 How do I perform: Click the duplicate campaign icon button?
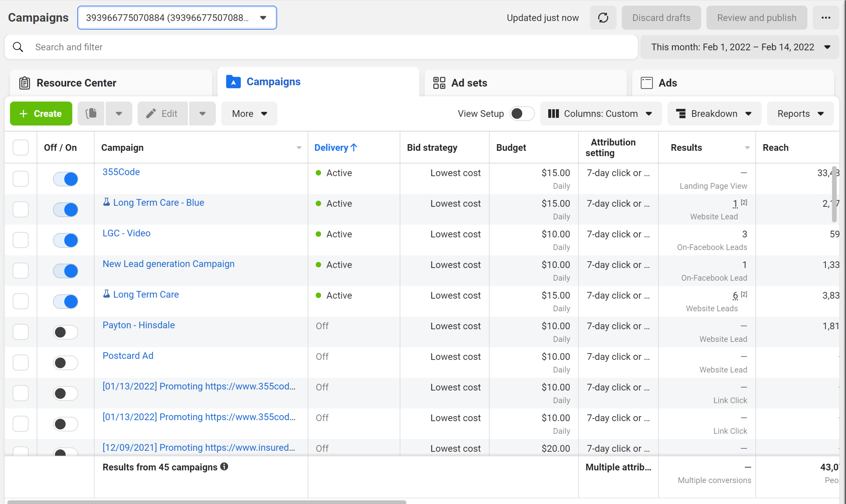[91, 113]
